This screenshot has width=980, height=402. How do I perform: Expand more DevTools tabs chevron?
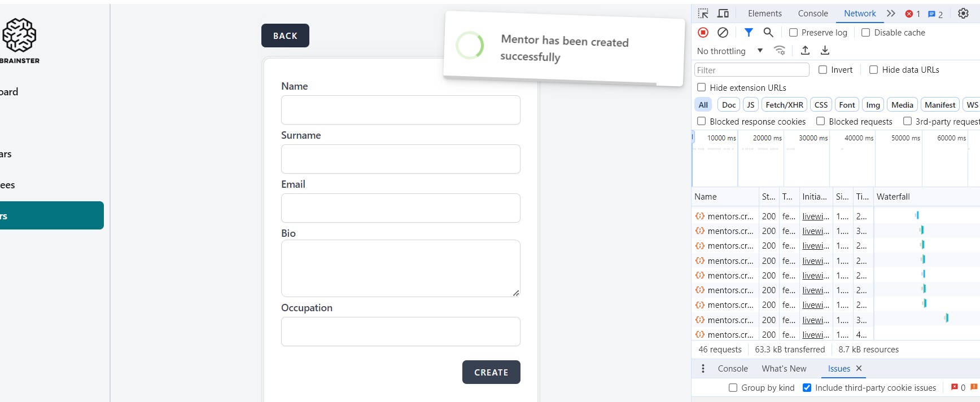pos(891,14)
